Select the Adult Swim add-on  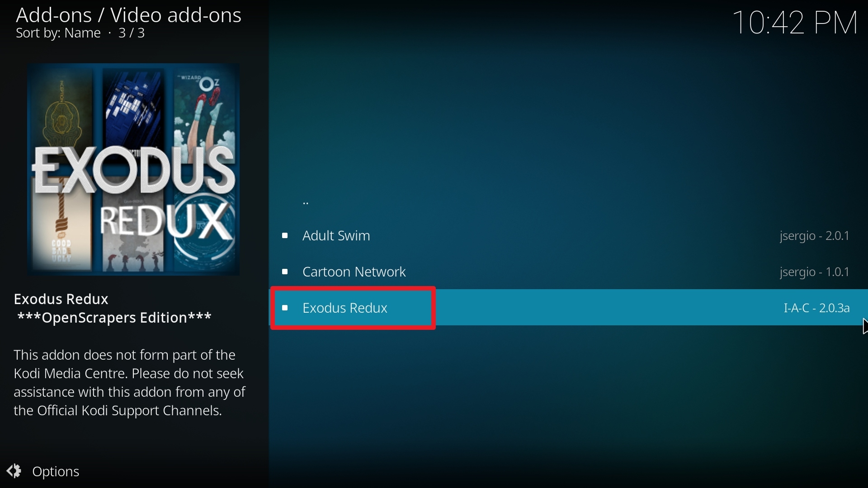click(x=569, y=235)
